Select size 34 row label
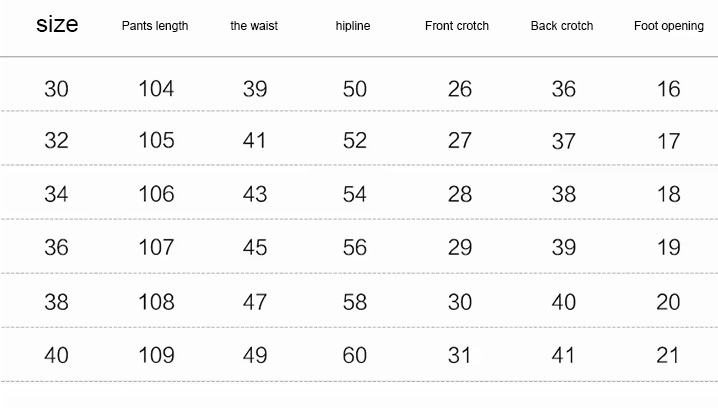Image resolution: width=718 pixels, height=408 pixels. [56, 194]
